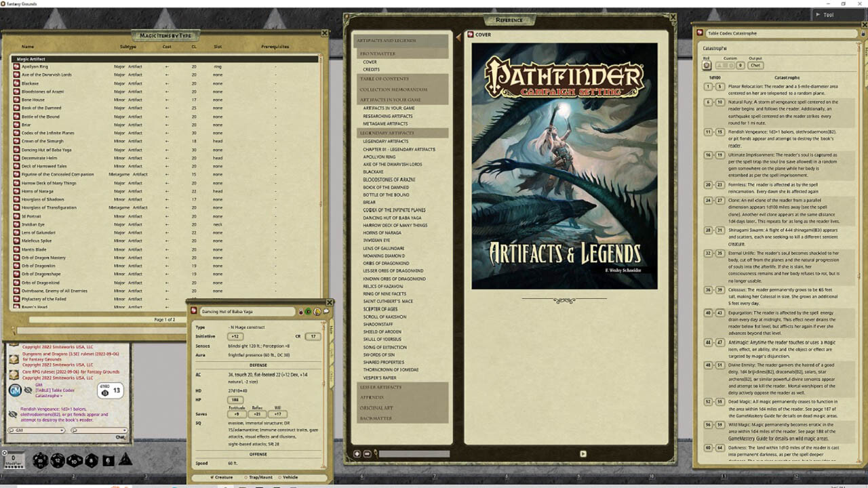The image size is (868, 488).
Task: Toggle the hidden-roll eye icon in chat
Action: (x=26, y=390)
